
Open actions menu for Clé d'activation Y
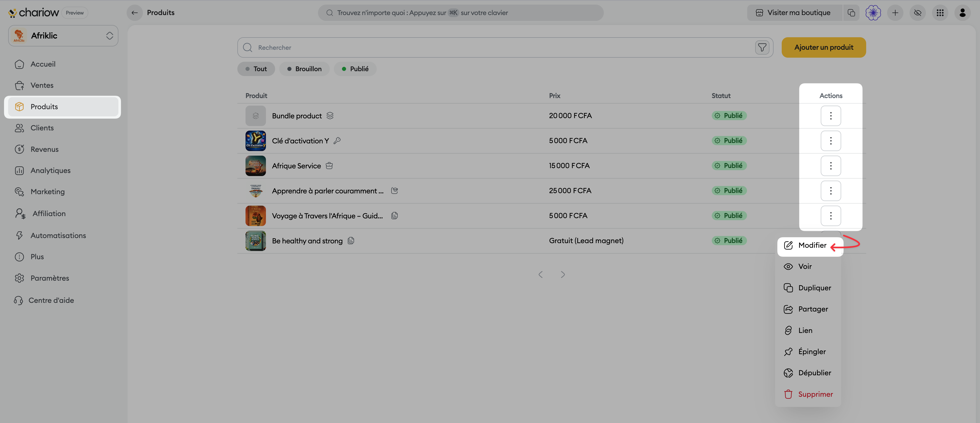(830, 141)
